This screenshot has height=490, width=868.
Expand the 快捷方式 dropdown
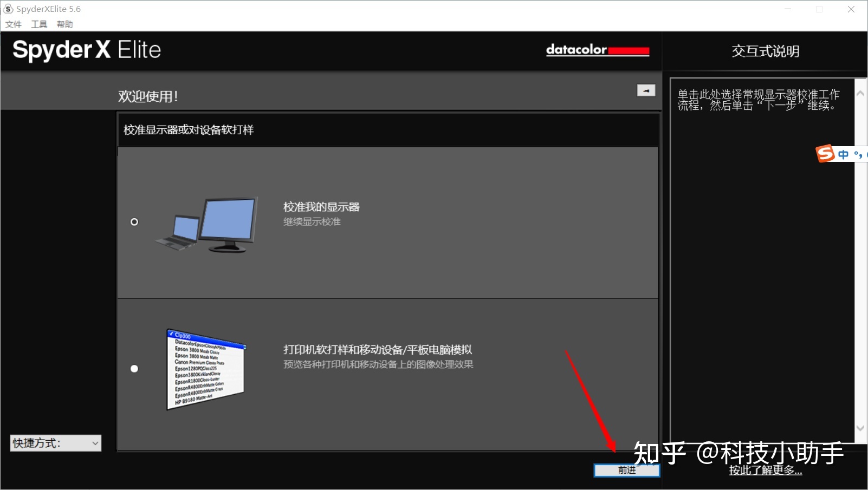coord(56,443)
